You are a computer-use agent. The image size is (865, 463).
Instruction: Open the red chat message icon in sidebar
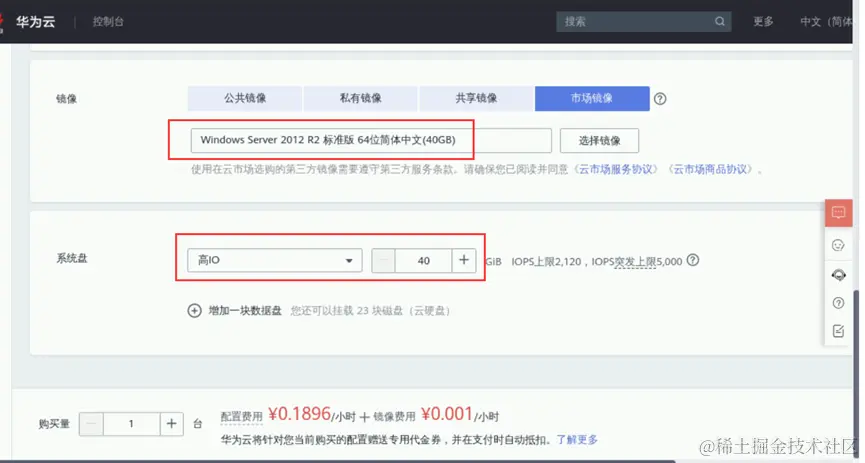[839, 212]
